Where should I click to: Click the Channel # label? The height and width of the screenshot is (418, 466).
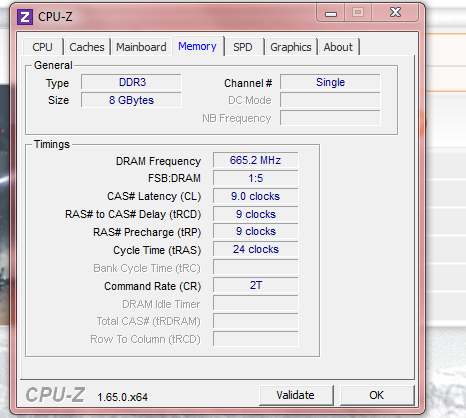[x=248, y=83]
